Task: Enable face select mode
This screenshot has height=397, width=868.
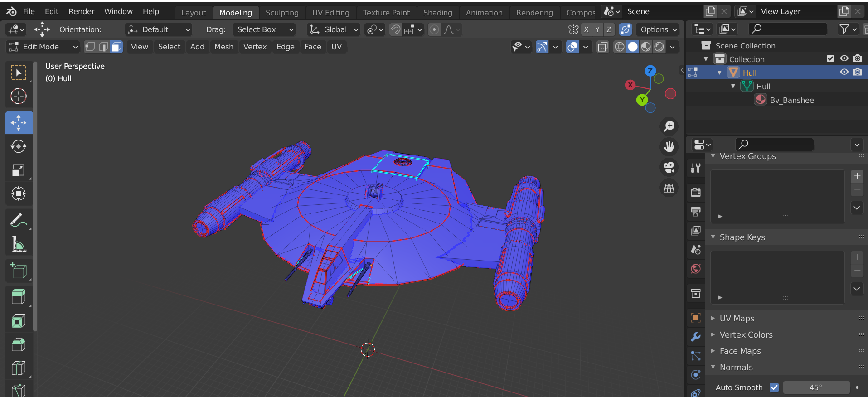Action: click(116, 47)
